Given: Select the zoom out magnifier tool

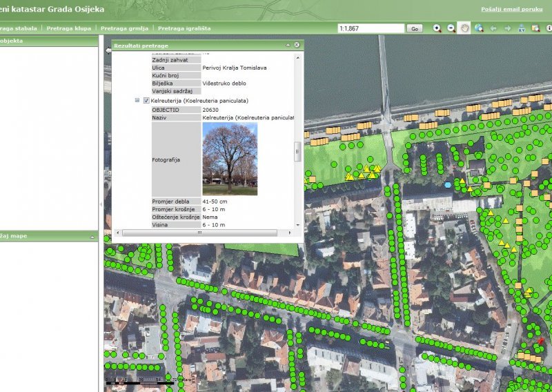Looking at the screenshot, I should click(x=451, y=28).
